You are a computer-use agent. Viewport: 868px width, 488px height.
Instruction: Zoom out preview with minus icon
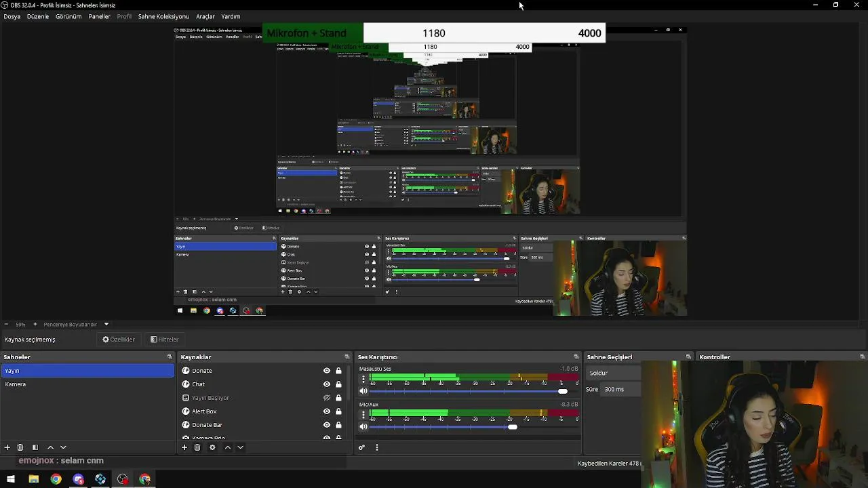[6, 325]
